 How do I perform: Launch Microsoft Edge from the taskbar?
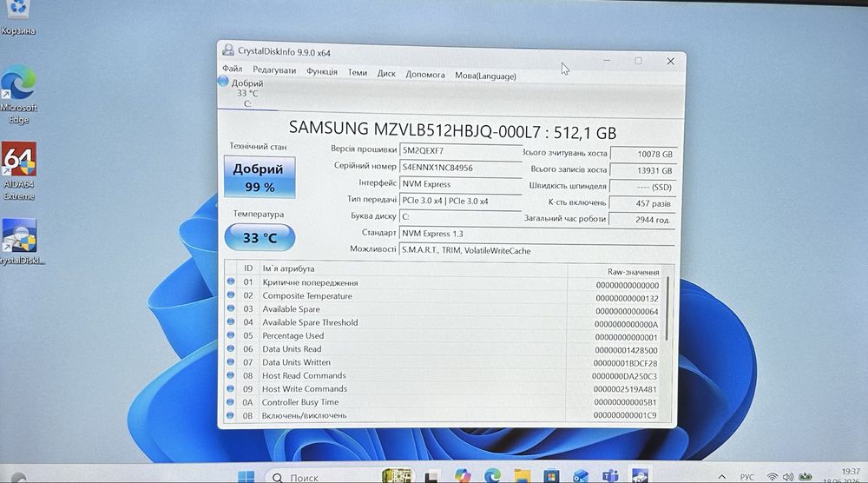492,476
